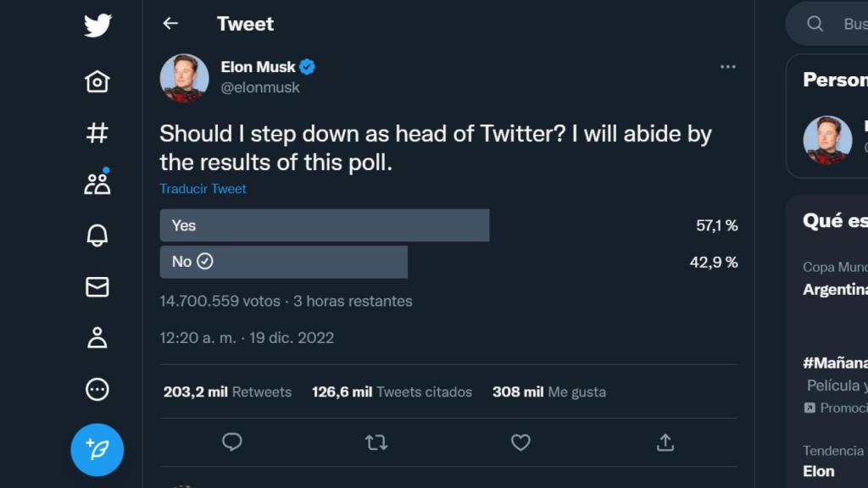Image resolution: width=868 pixels, height=488 pixels.
Task: Select the Explore hashtag icon
Action: point(97,132)
